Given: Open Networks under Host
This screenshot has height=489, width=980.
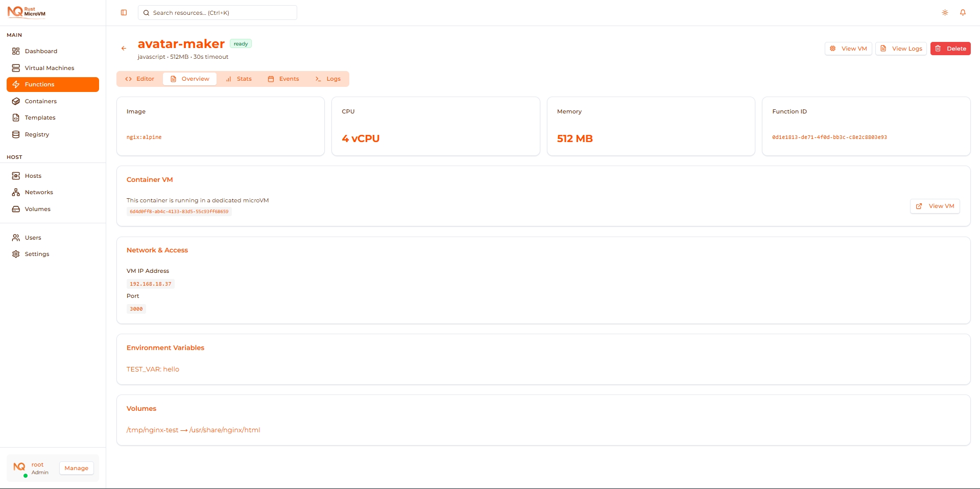Looking at the screenshot, I should point(39,192).
